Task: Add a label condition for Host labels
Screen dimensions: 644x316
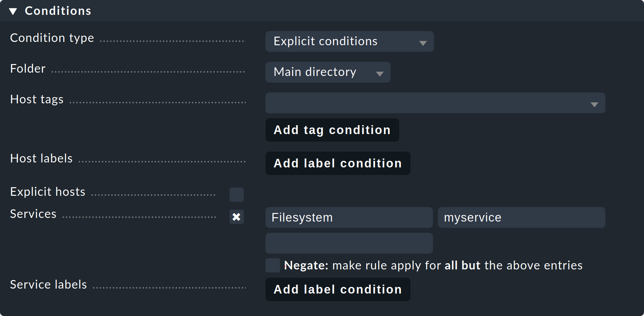Action: [338, 163]
